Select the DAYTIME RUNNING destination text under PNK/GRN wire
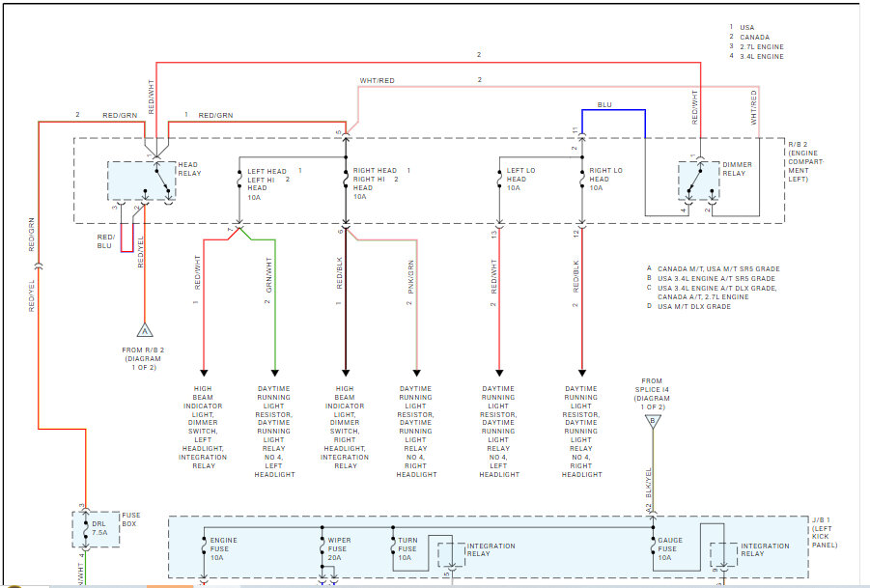This screenshot has width=870, height=588. point(416,432)
